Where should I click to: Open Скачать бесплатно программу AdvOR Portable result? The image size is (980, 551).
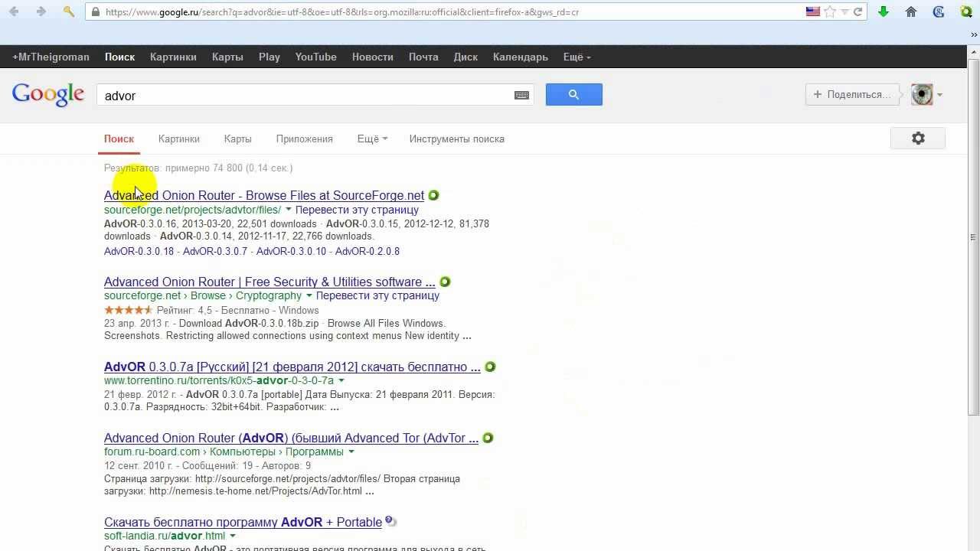(x=243, y=522)
